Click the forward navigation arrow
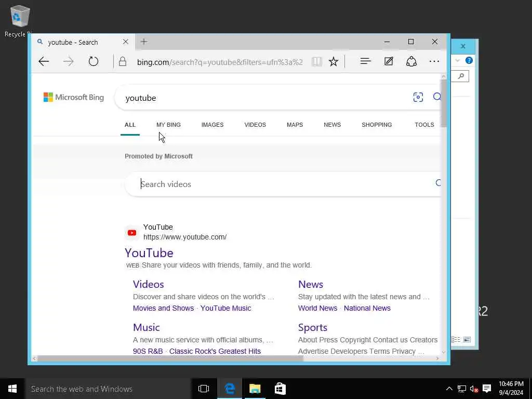 pos(68,62)
